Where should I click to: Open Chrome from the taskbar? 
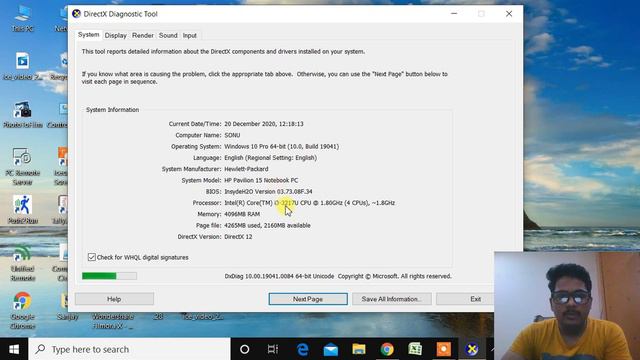387,349
